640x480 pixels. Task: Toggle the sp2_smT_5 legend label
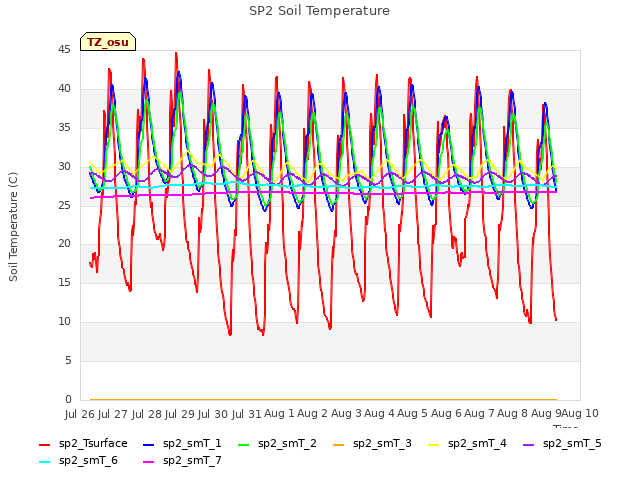(572, 444)
